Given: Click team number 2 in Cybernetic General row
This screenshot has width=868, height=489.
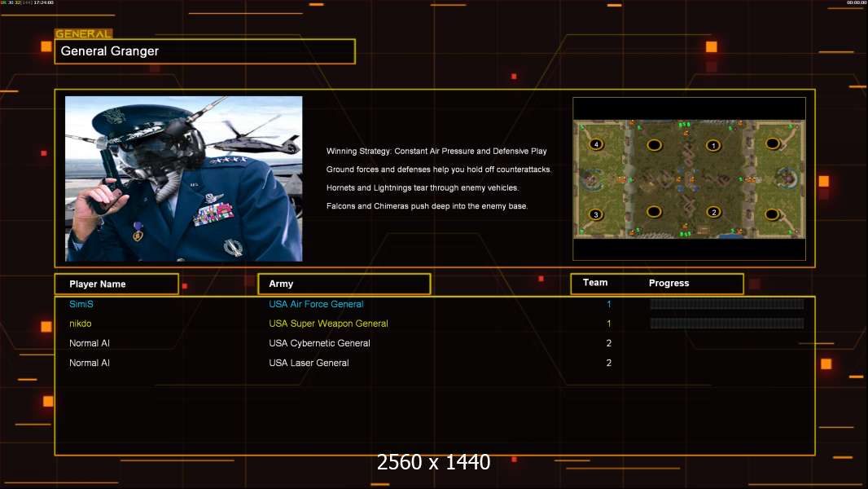Looking at the screenshot, I should [x=609, y=343].
